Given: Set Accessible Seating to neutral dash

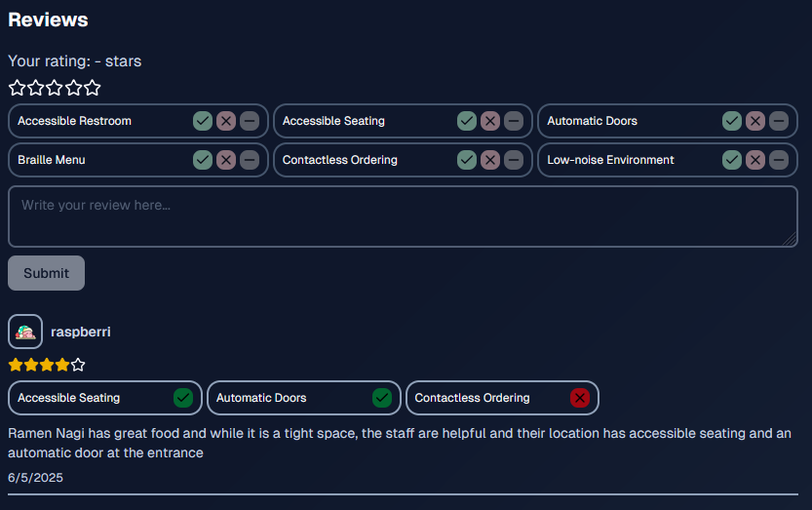Looking at the screenshot, I should 514,121.
